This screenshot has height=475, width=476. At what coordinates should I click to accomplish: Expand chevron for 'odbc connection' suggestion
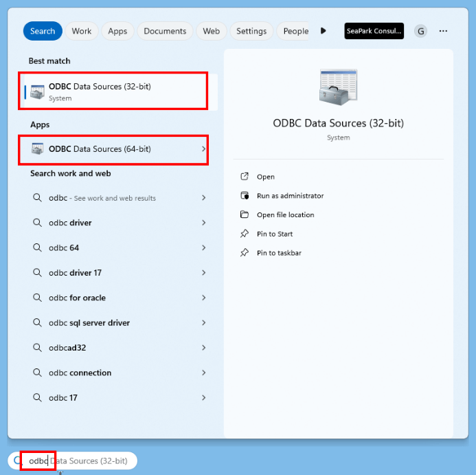[x=204, y=373]
